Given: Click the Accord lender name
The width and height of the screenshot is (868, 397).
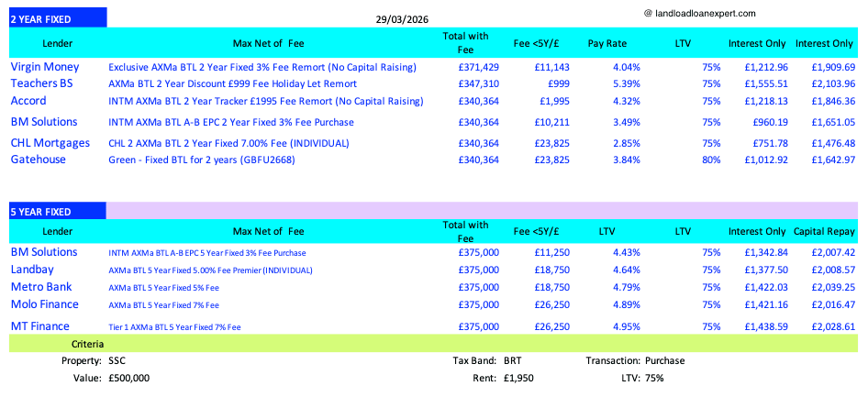Looking at the screenshot, I should click(x=28, y=101).
